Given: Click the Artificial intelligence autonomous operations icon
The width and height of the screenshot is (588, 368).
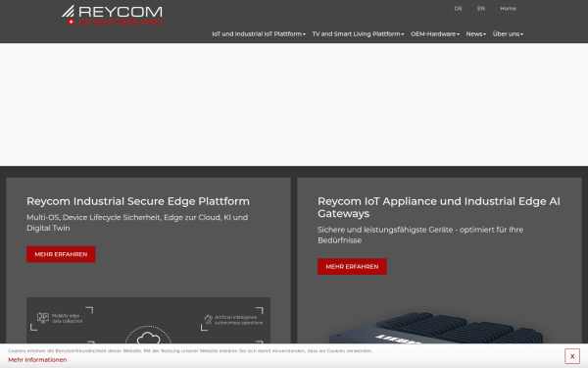Looking at the screenshot, I should pos(209,320).
